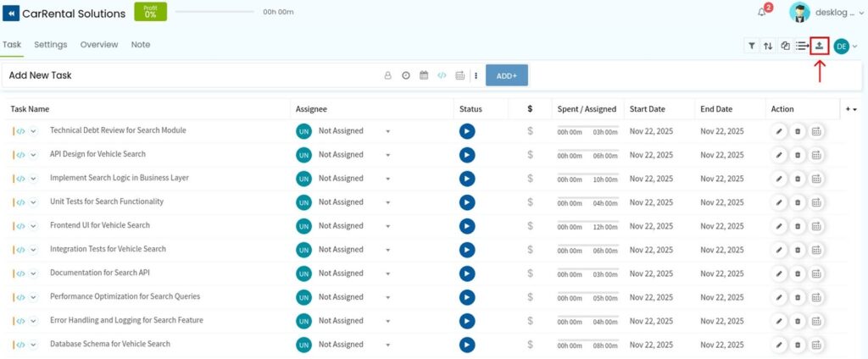Click the Note tab link

click(141, 45)
